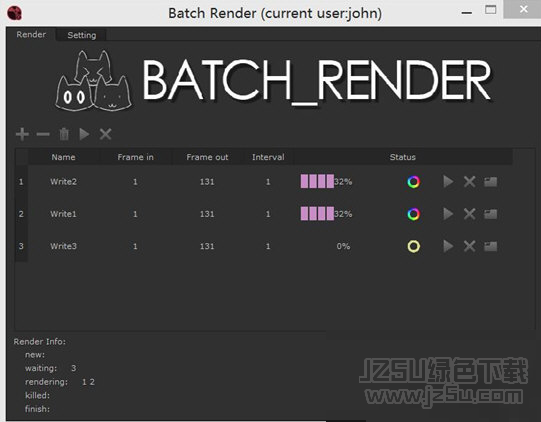Click Interval value in Write3 row
This screenshot has height=422, width=541.
[x=268, y=246]
